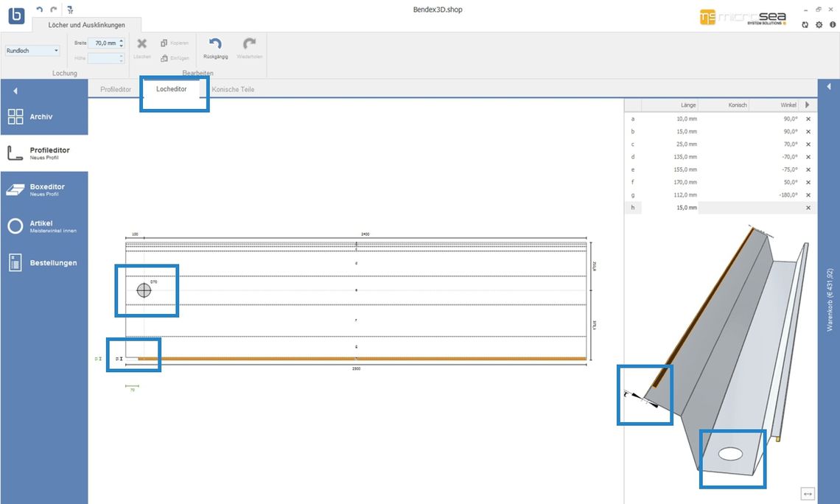Delete segment row g with its X
Viewport: 840px width, 504px height.
pos(808,195)
